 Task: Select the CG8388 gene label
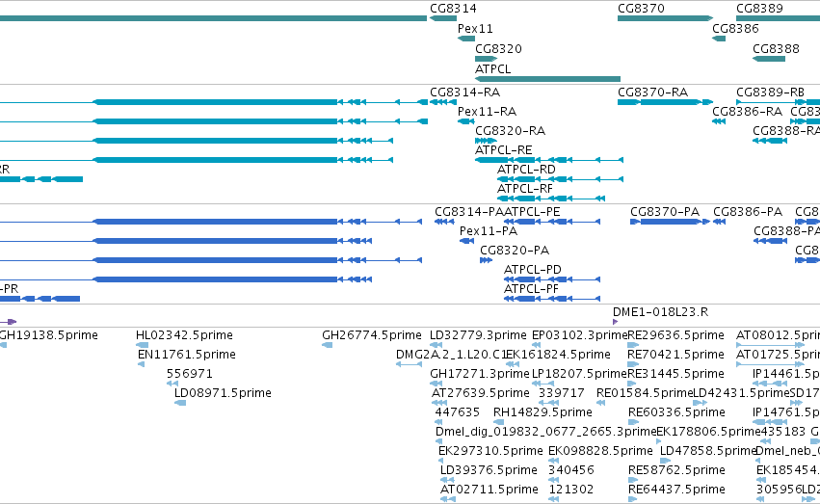tap(776, 48)
